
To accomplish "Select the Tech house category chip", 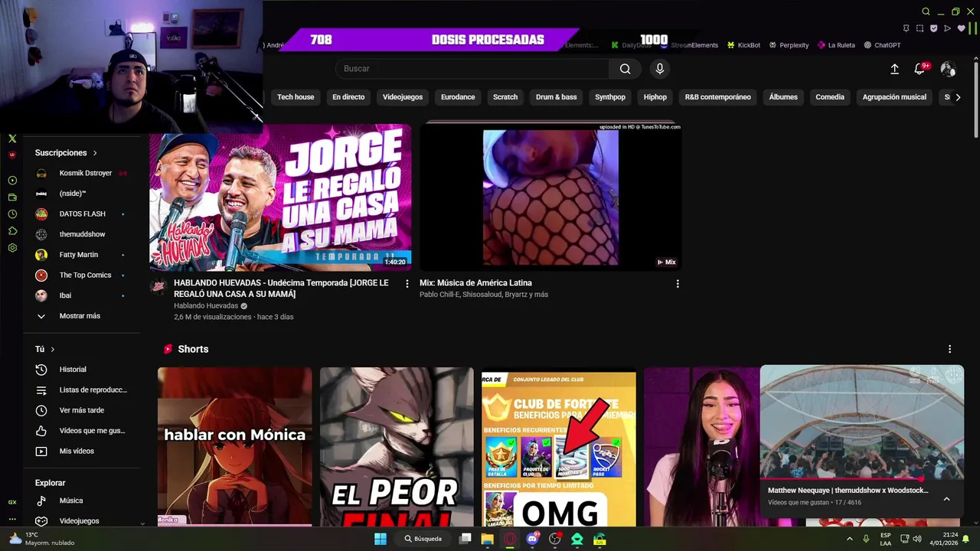I will (x=296, y=97).
